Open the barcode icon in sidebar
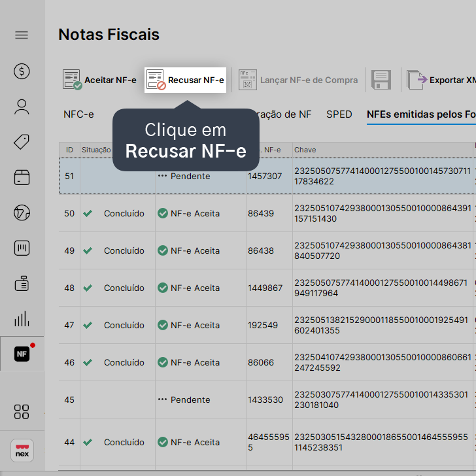The width and height of the screenshot is (476, 476). click(x=22, y=248)
